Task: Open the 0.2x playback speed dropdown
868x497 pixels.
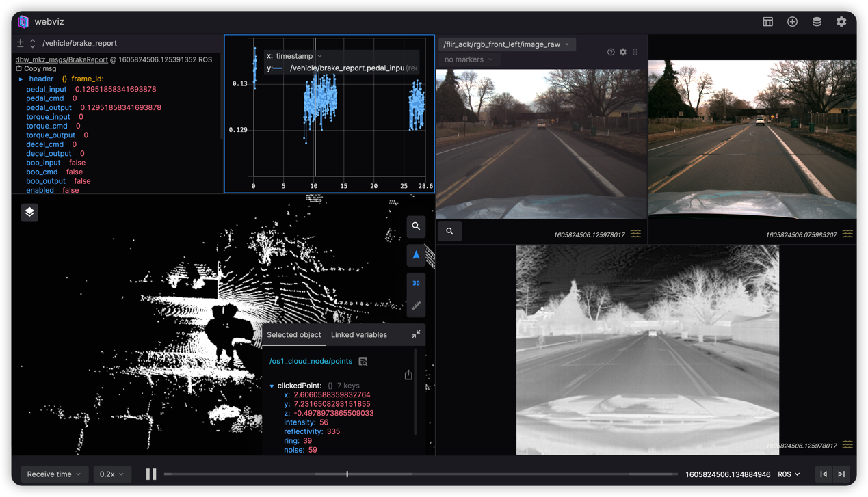Action: point(111,474)
